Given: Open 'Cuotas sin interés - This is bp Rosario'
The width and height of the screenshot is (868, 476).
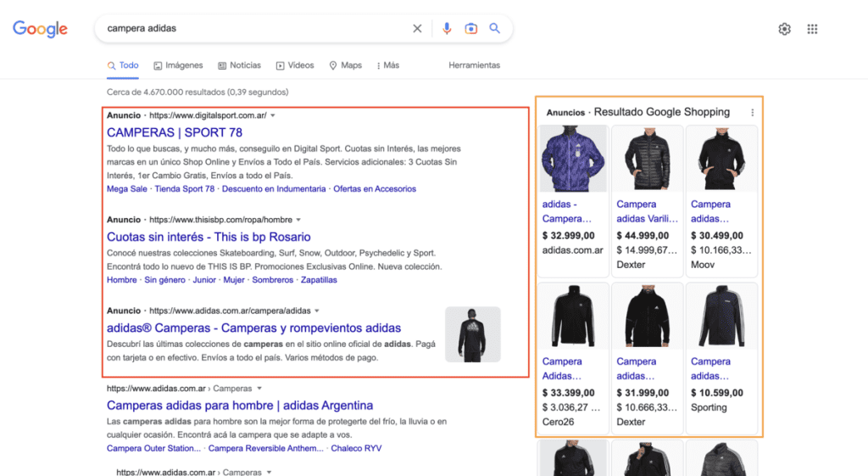Looking at the screenshot, I should tap(209, 238).
